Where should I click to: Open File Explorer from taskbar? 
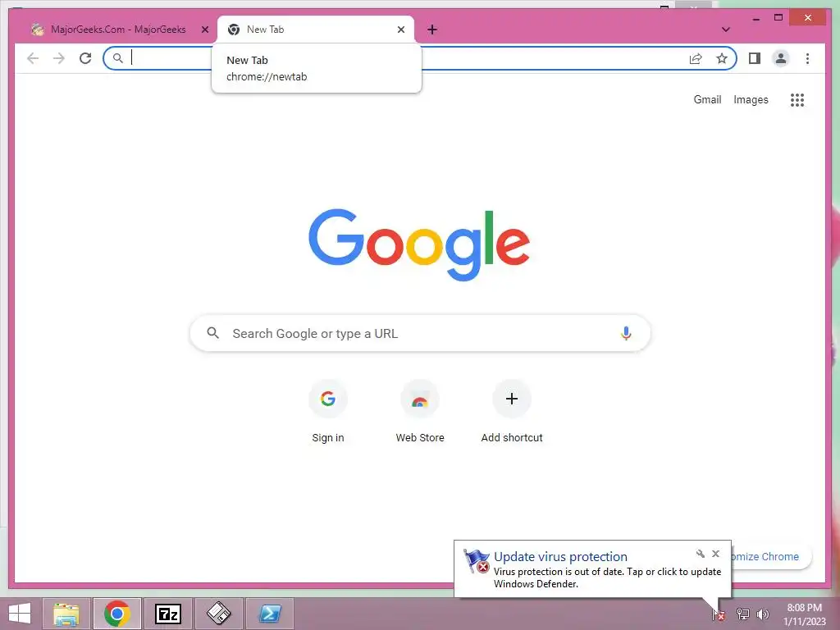point(67,614)
